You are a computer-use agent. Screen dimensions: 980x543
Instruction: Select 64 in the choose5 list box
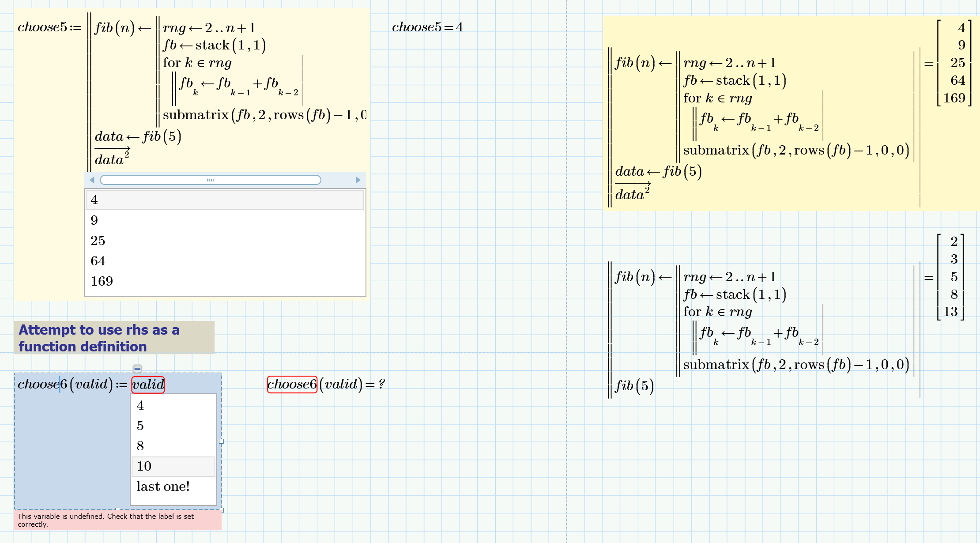98,261
